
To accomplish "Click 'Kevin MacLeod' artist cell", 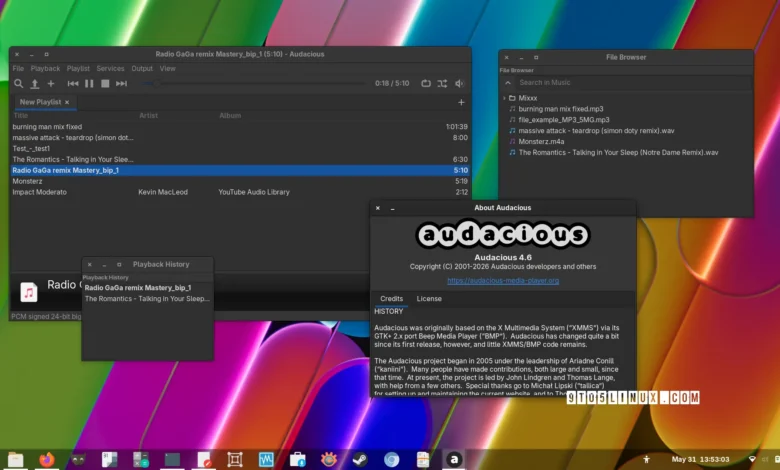I will tap(163, 192).
